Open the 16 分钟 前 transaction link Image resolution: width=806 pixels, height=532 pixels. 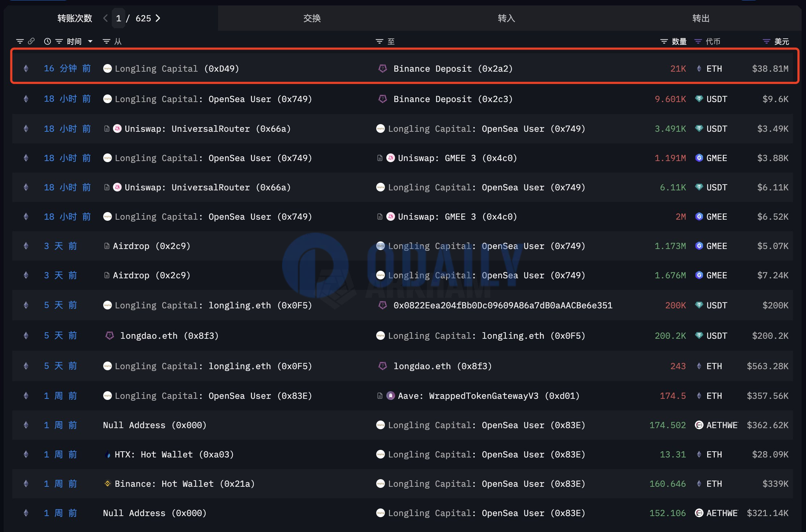[x=67, y=68]
